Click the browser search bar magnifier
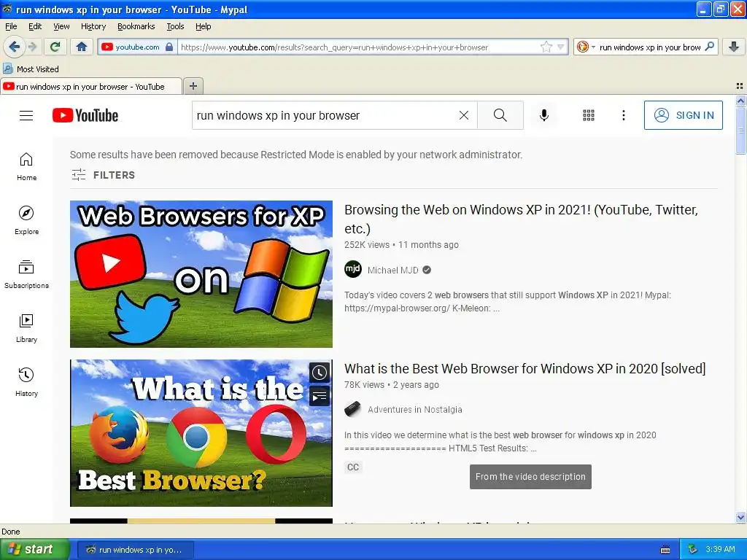 click(x=709, y=46)
